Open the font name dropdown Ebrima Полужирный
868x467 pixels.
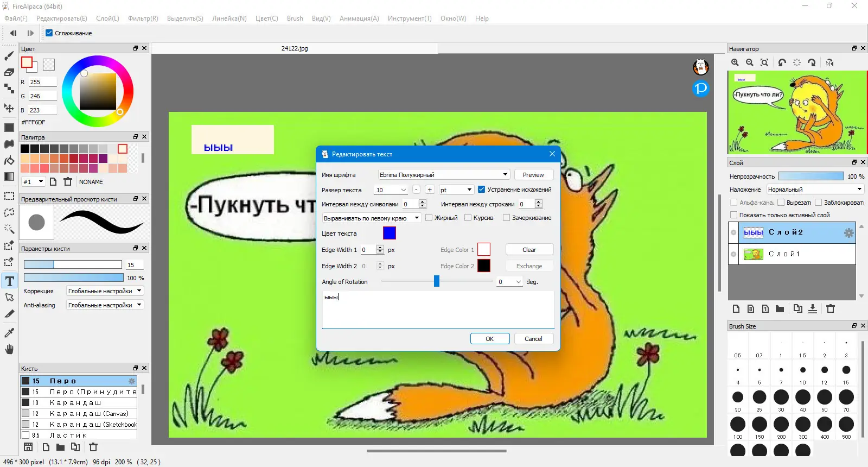(444, 175)
